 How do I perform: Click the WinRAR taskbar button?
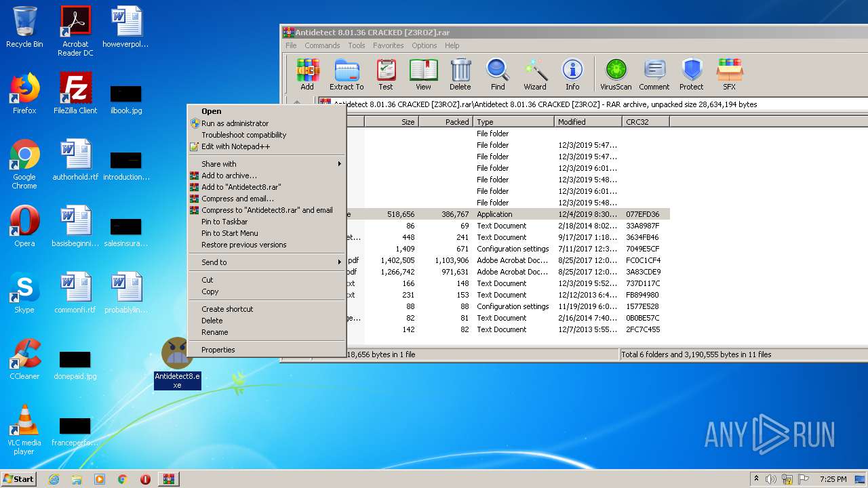pyautogui.click(x=169, y=479)
